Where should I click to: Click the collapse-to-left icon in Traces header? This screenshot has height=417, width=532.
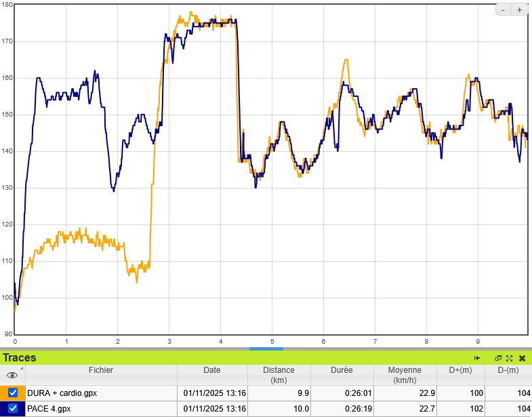477,358
